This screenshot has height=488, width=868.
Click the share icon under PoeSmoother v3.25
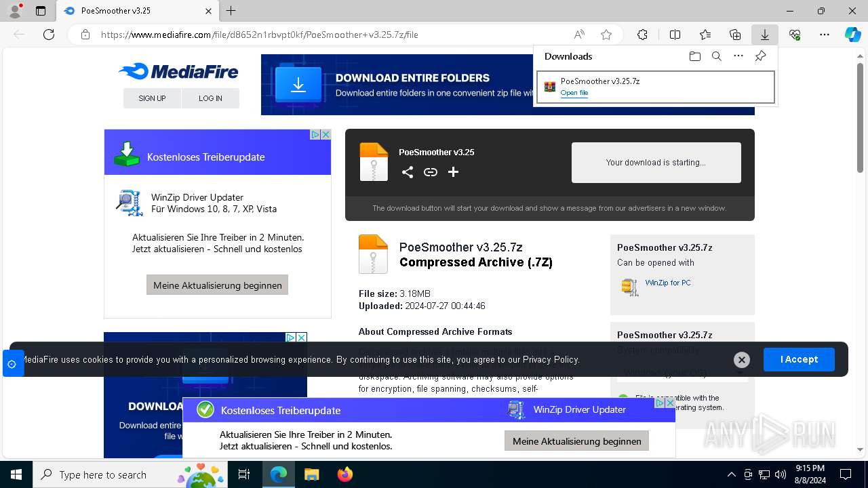[x=407, y=172]
